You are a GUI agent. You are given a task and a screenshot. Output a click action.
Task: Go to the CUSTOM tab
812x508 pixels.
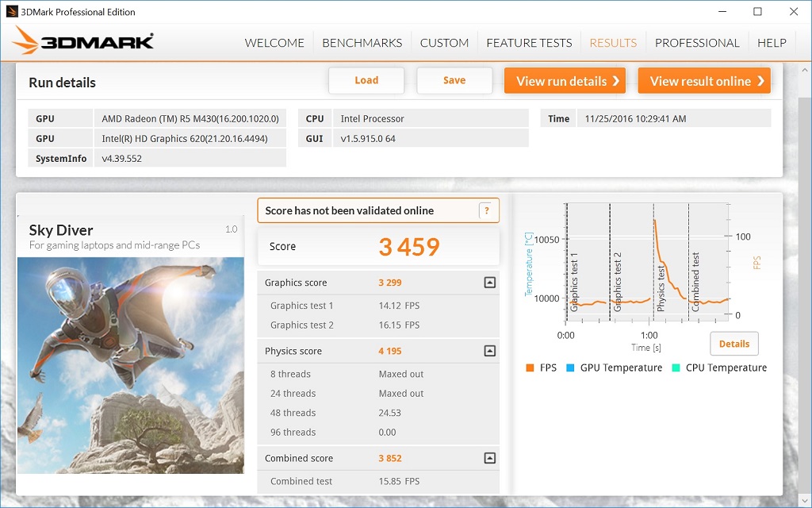click(x=444, y=43)
